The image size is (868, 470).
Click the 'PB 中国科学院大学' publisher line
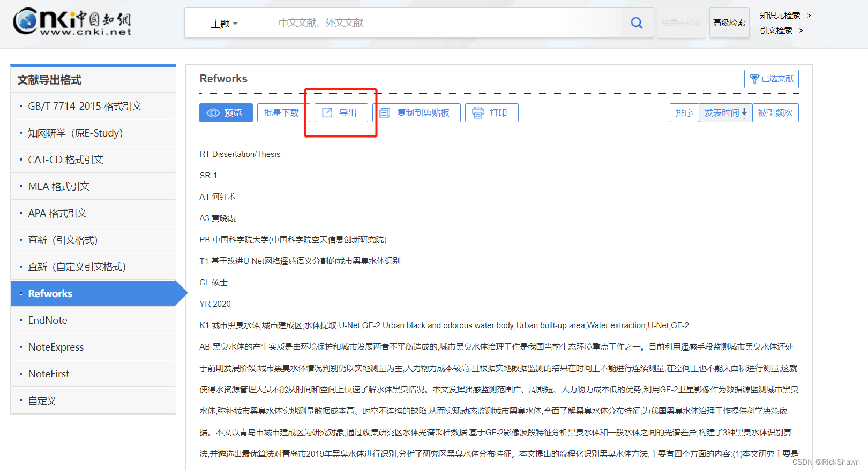tap(293, 240)
